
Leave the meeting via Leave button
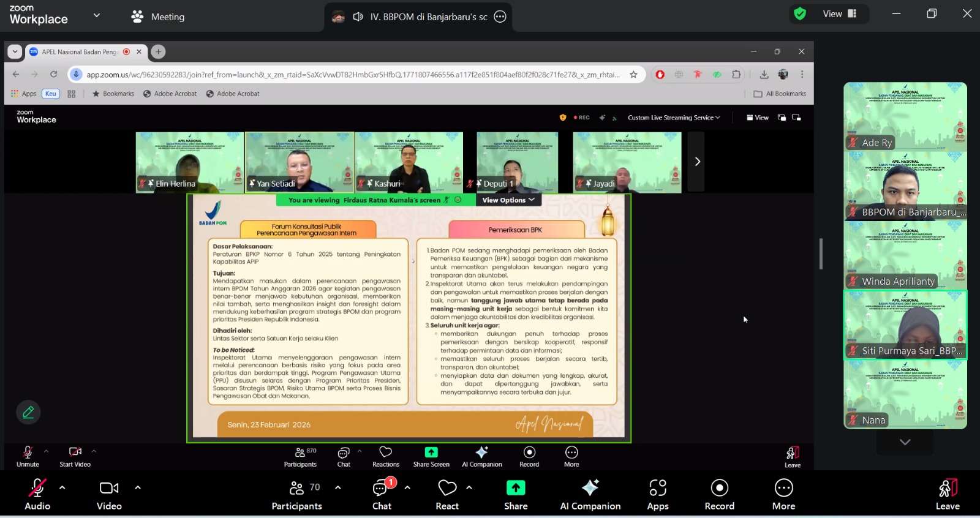pos(947,495)
